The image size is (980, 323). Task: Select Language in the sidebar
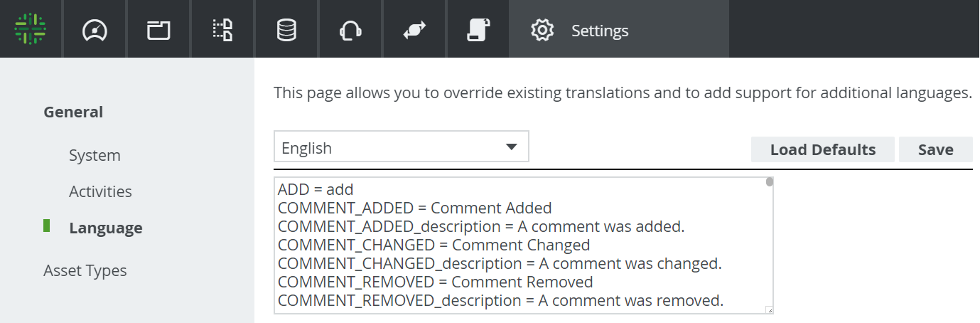click(x=106, y=228)
